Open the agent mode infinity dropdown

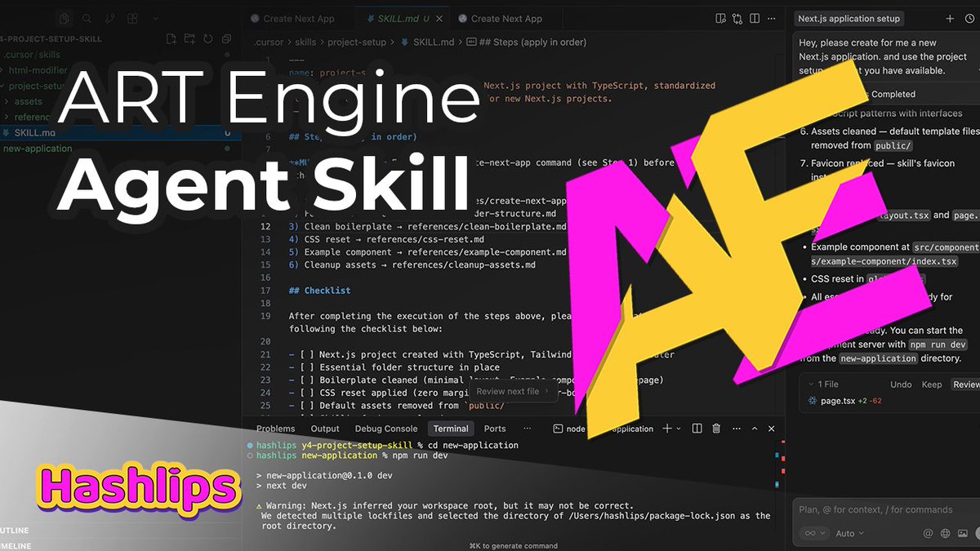(814, 533)
